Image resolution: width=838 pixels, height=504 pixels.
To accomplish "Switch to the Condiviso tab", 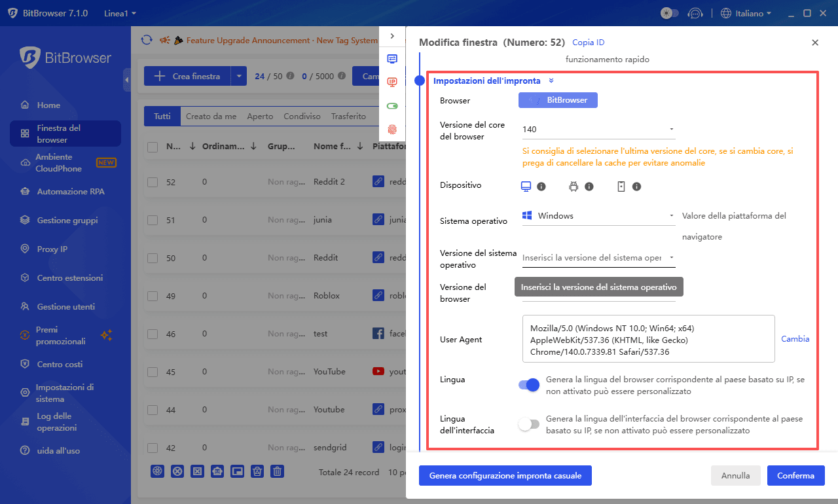I will 302,116.
